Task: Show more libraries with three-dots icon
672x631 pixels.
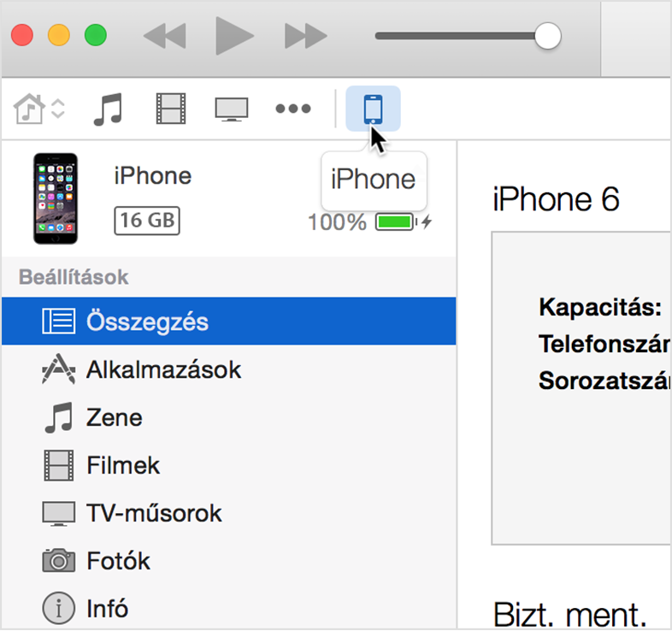Action: [x=292, y=109]
